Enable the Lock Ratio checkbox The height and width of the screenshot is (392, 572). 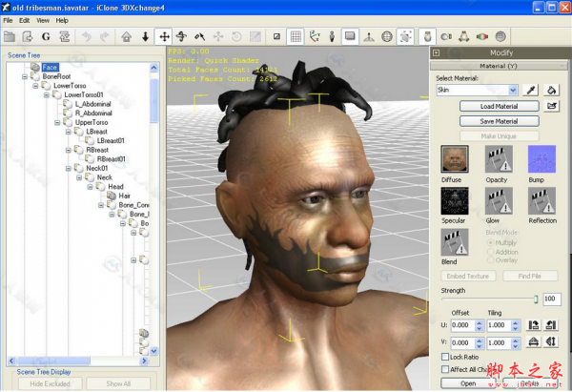pos(445,356)
